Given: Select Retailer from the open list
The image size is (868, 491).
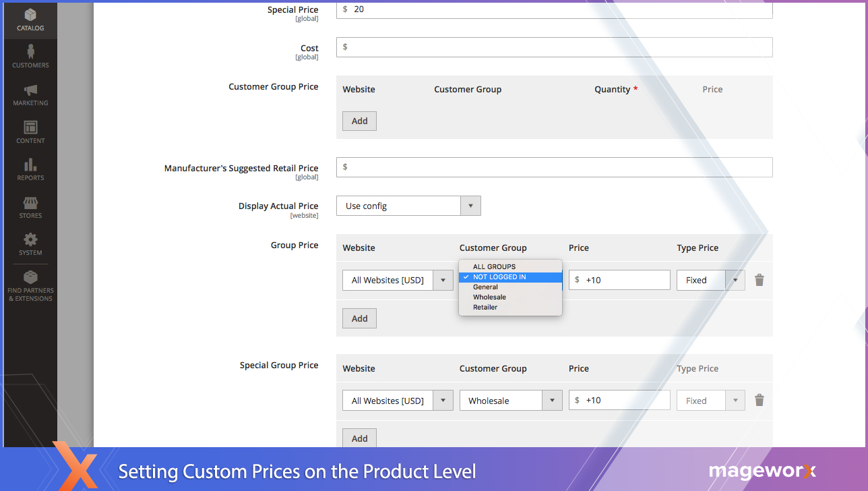Looking at the screenshot, I should pos(485,307).
